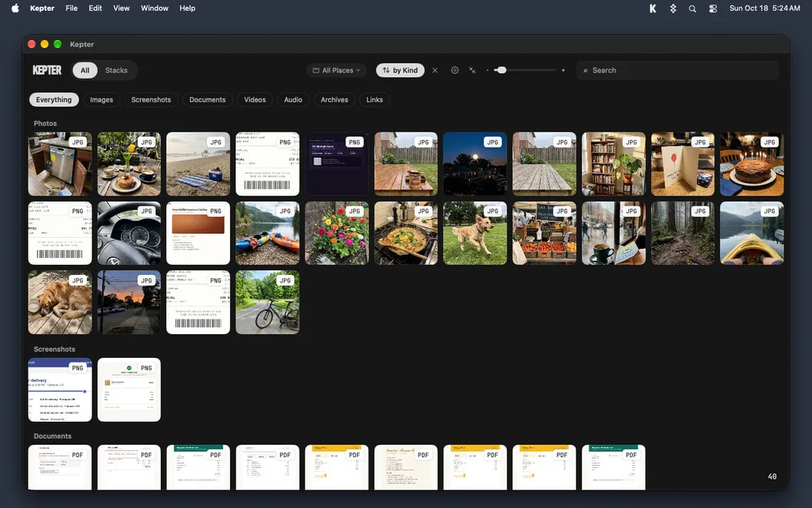Open the yellow kayak bow photo
812x508 pixels.
click(752, 233)
